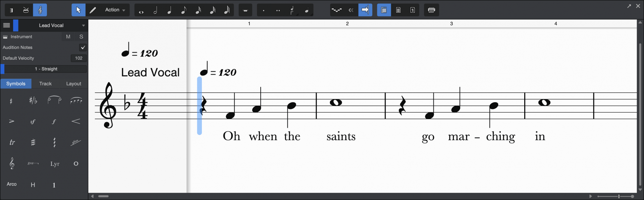Click the Default Velocity value 102
Viewport: 644px width, 200px height.
[x=79, y=58]
